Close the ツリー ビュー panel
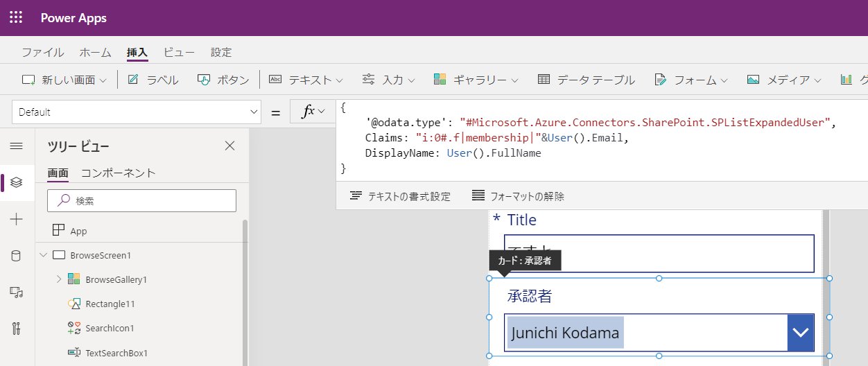Screen dimensions: 868x366 (x=230, y=146)
